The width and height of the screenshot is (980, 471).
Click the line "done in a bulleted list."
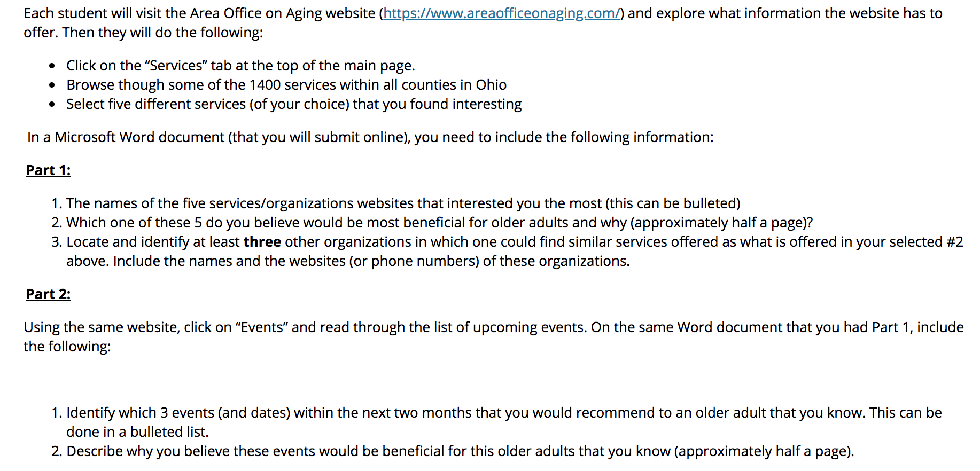click(137, 432)
